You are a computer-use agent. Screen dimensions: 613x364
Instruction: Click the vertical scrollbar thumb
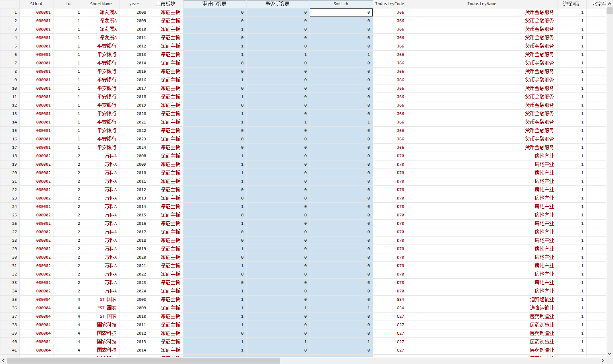[x=609, y=10]
